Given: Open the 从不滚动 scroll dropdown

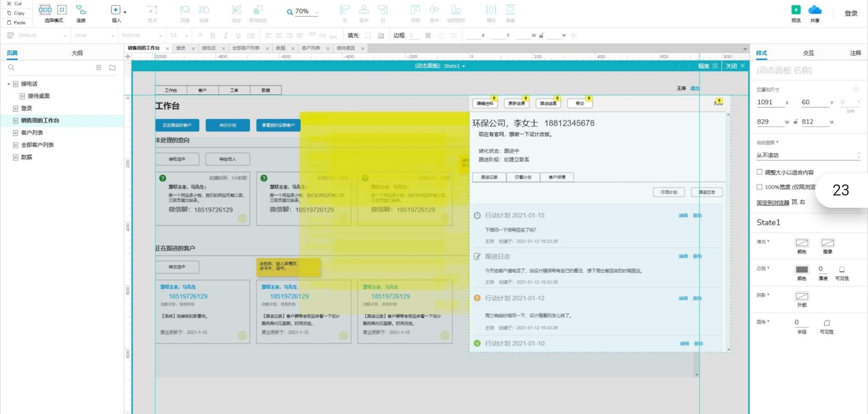Looking at the screenshot, I should pos(809,155).
